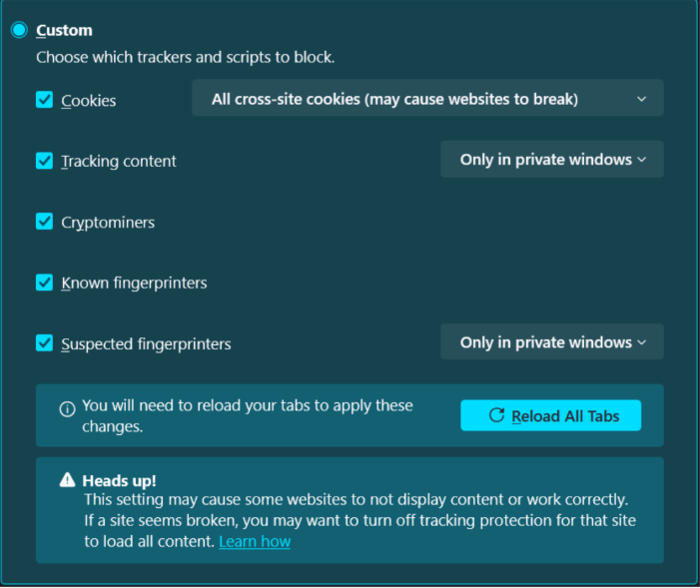The width and height of the screenshot is (700, 588).
Task: Click the Cryptominers text label
Action: (x=108, y=223)
